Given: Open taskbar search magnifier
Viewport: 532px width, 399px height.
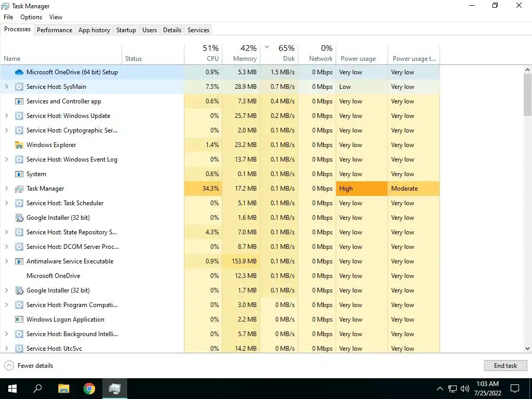Looking at the screenshot, I should point(37,389).
